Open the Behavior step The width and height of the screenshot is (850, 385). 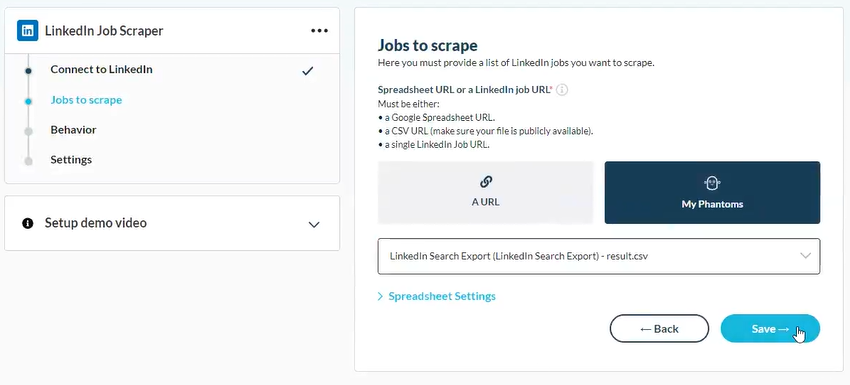click(73, 130)
